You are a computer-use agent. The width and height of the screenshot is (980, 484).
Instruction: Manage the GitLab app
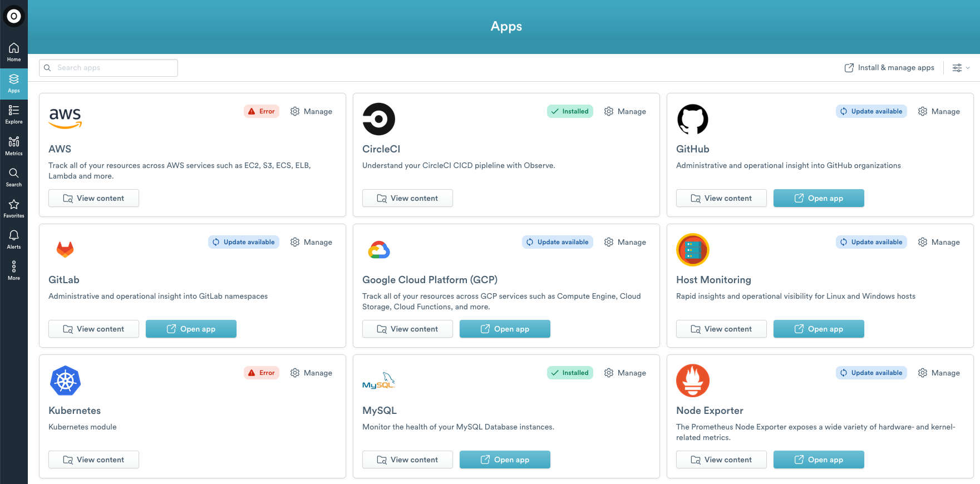point(311,242)
